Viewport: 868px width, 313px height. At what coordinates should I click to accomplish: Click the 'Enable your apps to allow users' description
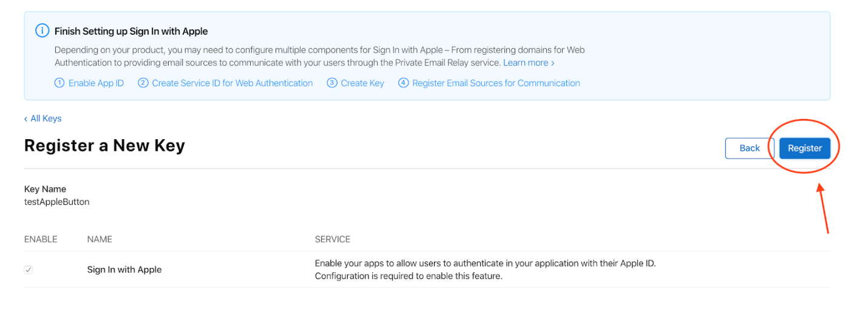coord(486,270)
